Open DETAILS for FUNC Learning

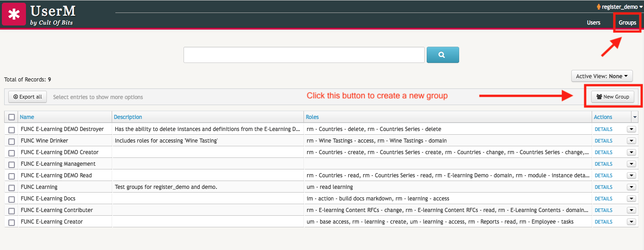point(604,187)
